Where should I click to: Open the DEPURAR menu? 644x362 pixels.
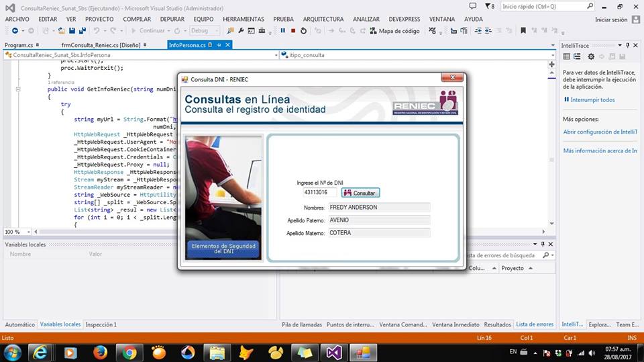pyautogui.click(x=172, y=19)
